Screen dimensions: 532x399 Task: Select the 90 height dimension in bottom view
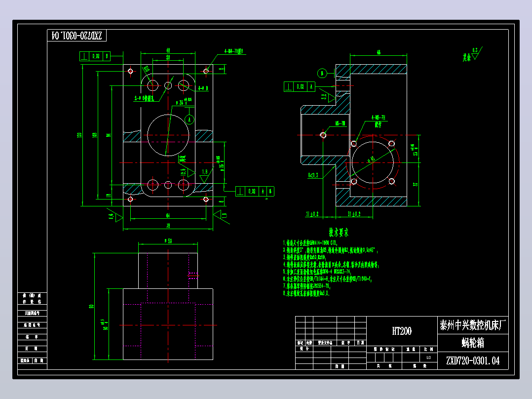click(91, 306)
